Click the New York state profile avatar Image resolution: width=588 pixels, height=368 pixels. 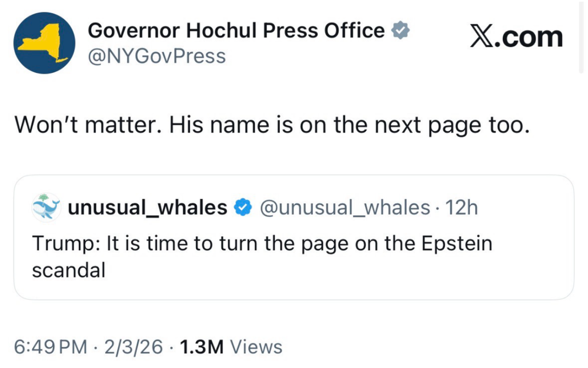[45, 43]
